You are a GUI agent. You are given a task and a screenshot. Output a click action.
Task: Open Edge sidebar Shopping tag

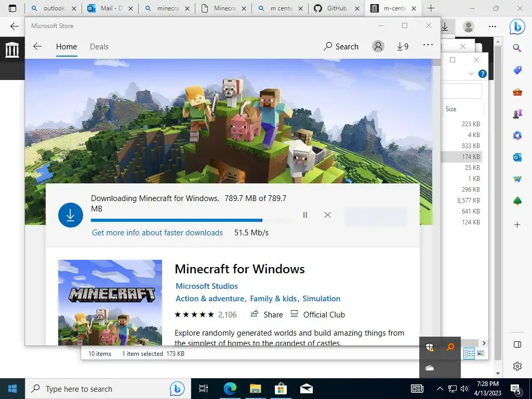click(x=517, y=70)
